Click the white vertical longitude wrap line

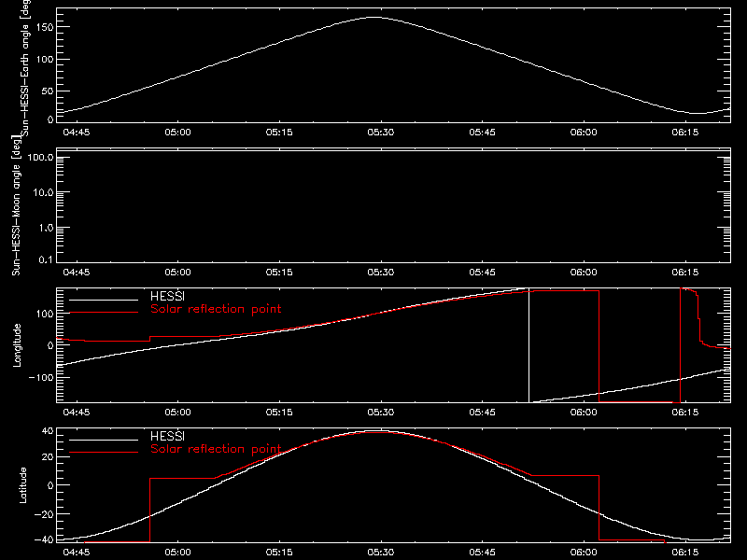coord(529,345)
